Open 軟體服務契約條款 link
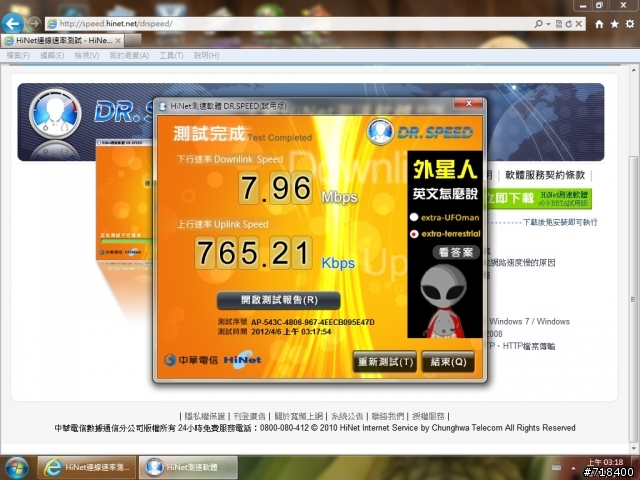640x480 pixels. (x=545, y=175)
